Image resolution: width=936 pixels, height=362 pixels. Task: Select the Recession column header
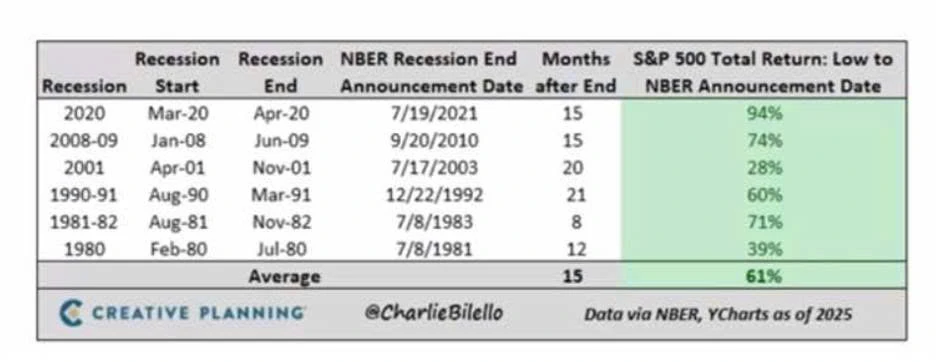point(84,87)
